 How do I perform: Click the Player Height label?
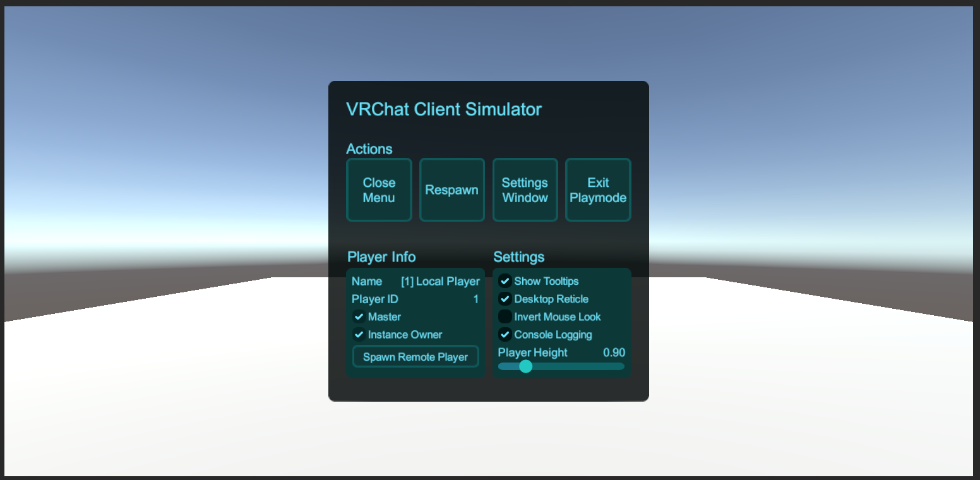pyautogui.click(x=531, y=352)
